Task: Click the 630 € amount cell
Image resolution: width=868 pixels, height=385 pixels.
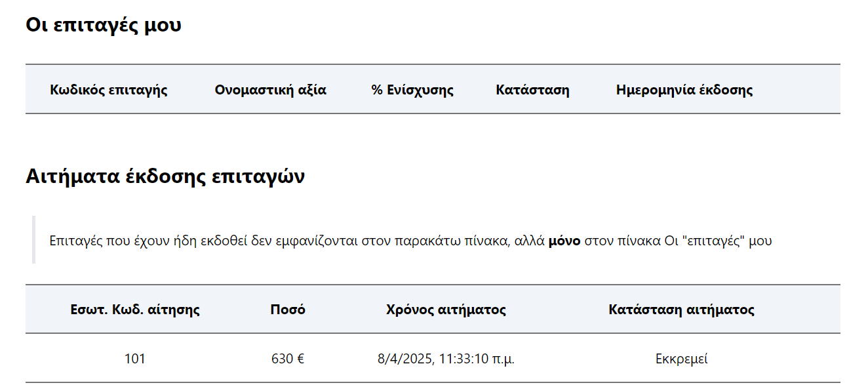Action: [288, 359]
